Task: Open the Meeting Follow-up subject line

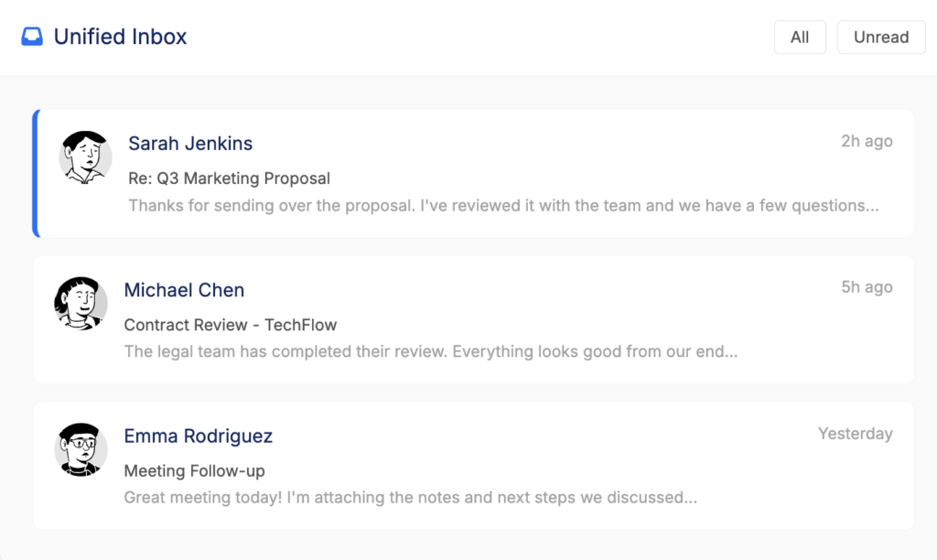Action: click(x=194, y=471)
